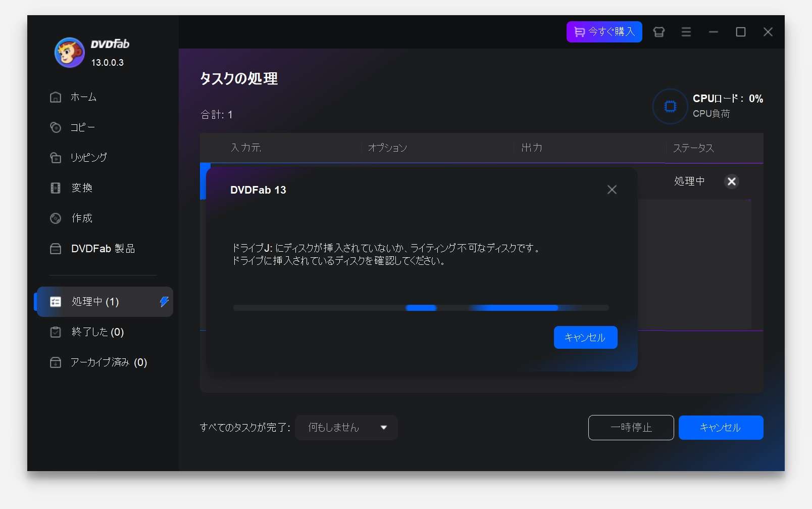Click the version number 13.0.0.3
The image size is (812, 509).
(x=108, y=63)
